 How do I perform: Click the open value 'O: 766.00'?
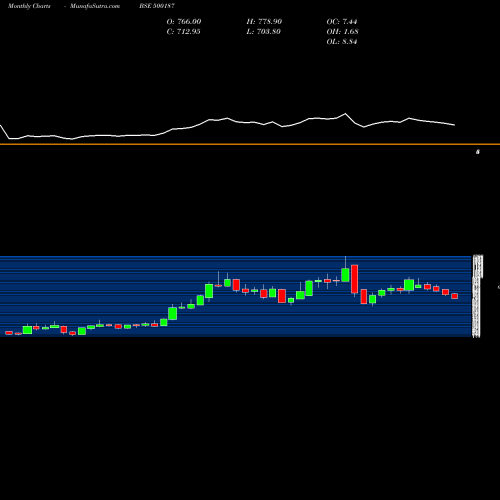184,21
